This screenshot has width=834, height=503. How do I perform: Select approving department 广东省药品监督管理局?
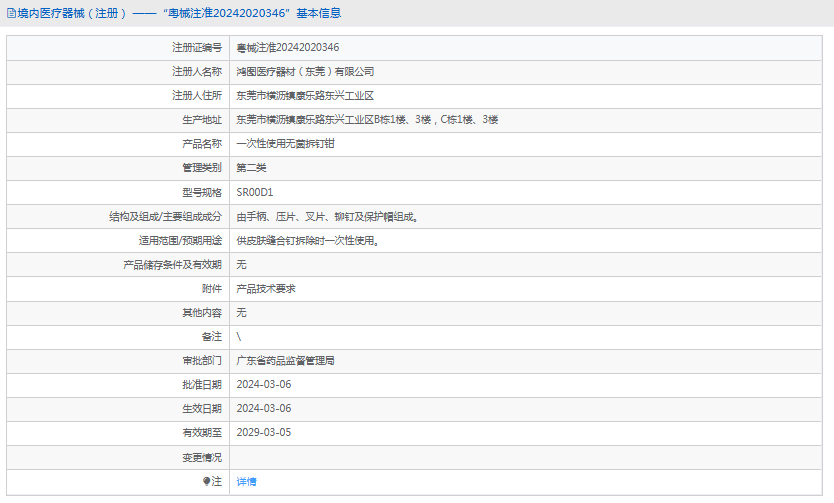tap(286, 361)
